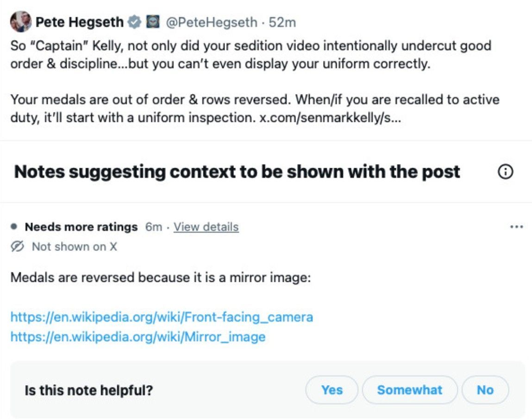Rate the note not helpful with No

point(485,390)
